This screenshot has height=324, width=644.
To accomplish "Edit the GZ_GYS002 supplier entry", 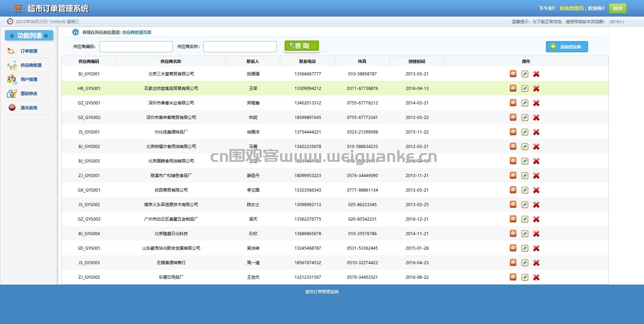I will pos(525,118).
